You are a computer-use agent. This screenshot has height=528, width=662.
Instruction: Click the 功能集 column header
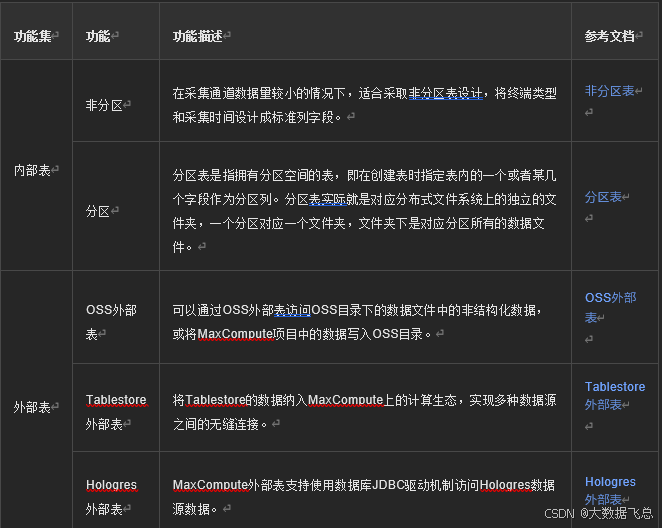pyautogui.click(x=33, y=36)
